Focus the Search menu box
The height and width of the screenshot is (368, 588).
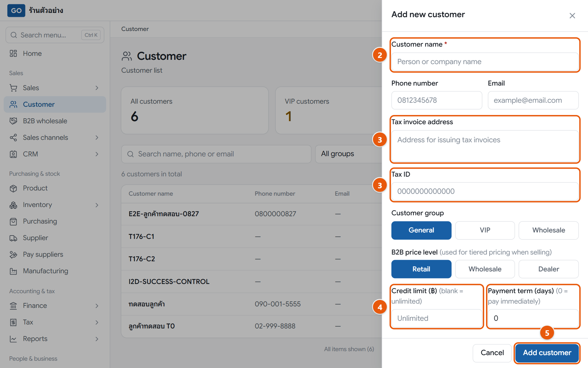pos(55,35)
